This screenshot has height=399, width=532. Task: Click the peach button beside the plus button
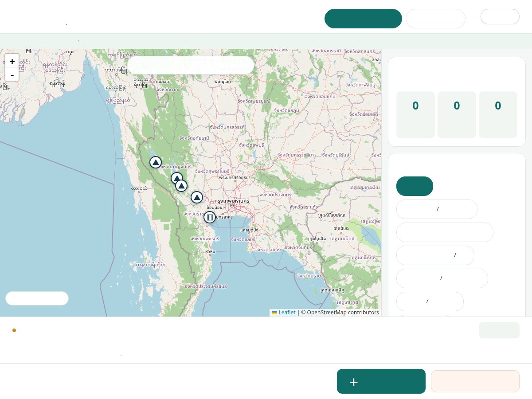(x=475, y=381)
